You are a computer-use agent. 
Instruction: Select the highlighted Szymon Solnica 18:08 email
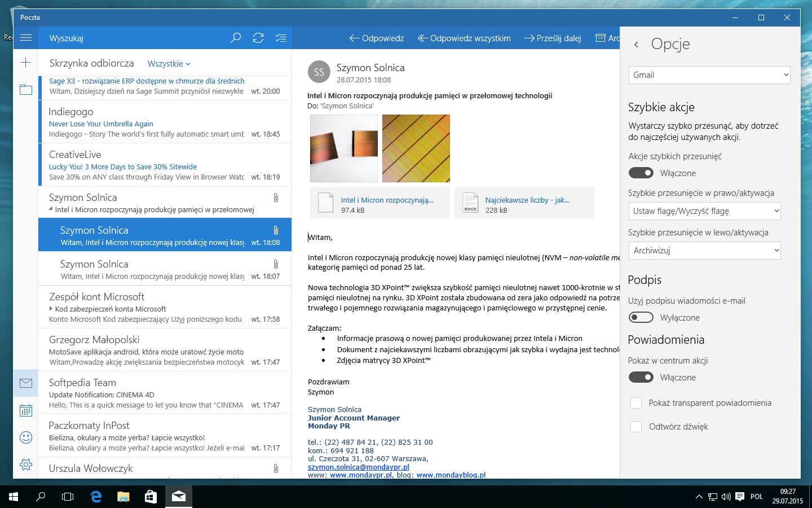165,235
